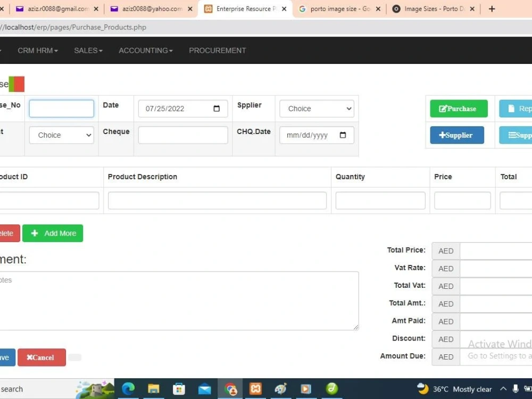Focus the Cheque number input
The height and width of the screenshot is (399, 532).
[x=183, y=135]
